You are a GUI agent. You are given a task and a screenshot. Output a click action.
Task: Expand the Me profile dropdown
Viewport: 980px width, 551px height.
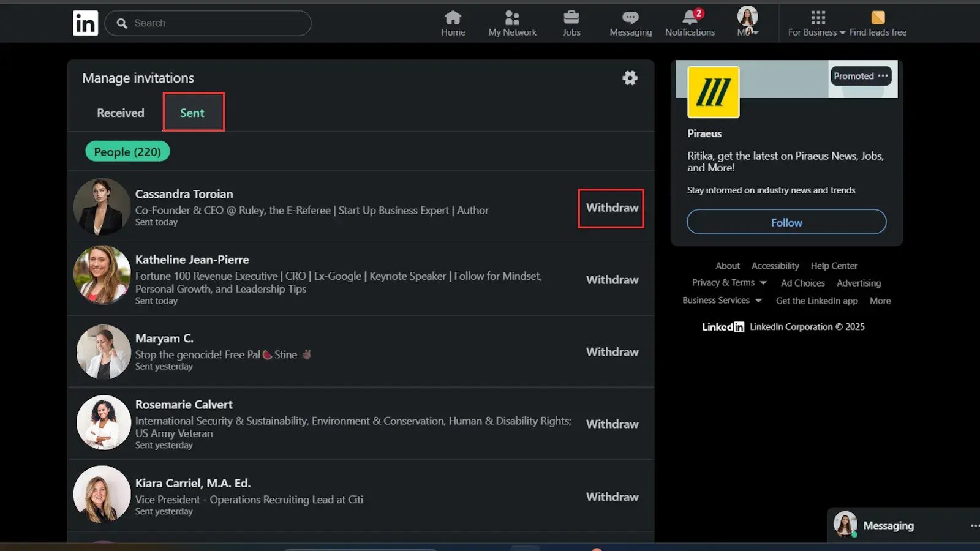[747, 23]
